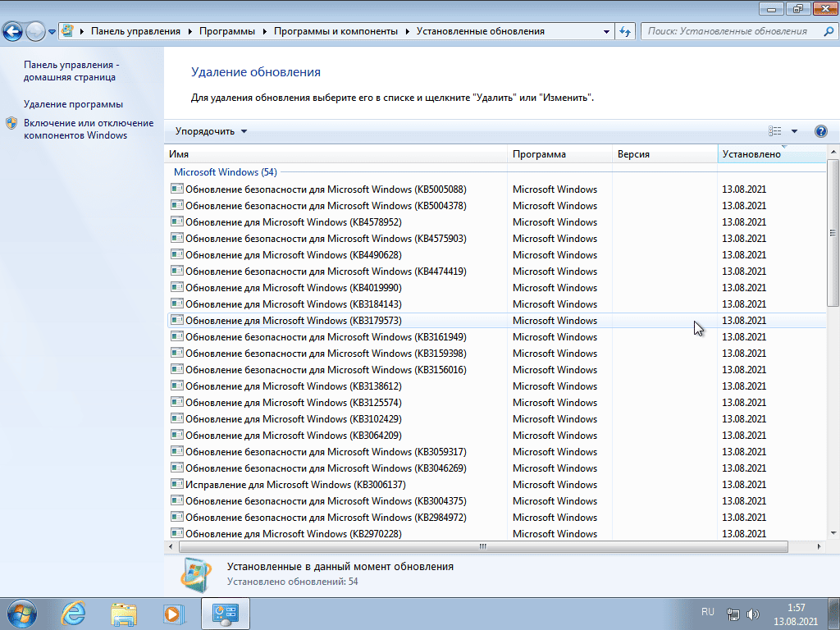
Task: Click the shield icon beside Windows components link
Action: 11,124
